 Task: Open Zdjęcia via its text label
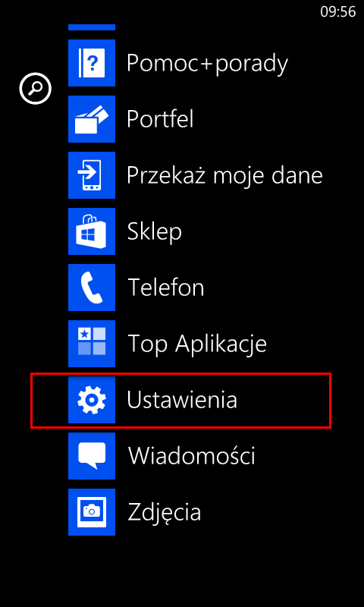pos(165,513)
